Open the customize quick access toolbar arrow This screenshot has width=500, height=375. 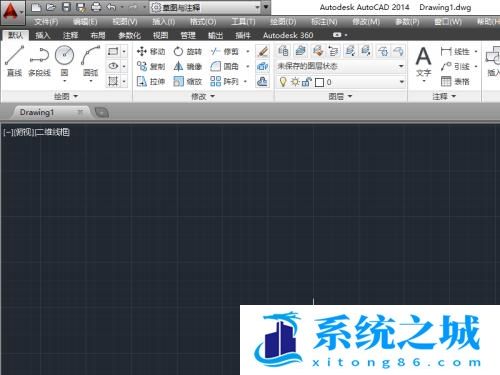(266, 7)
